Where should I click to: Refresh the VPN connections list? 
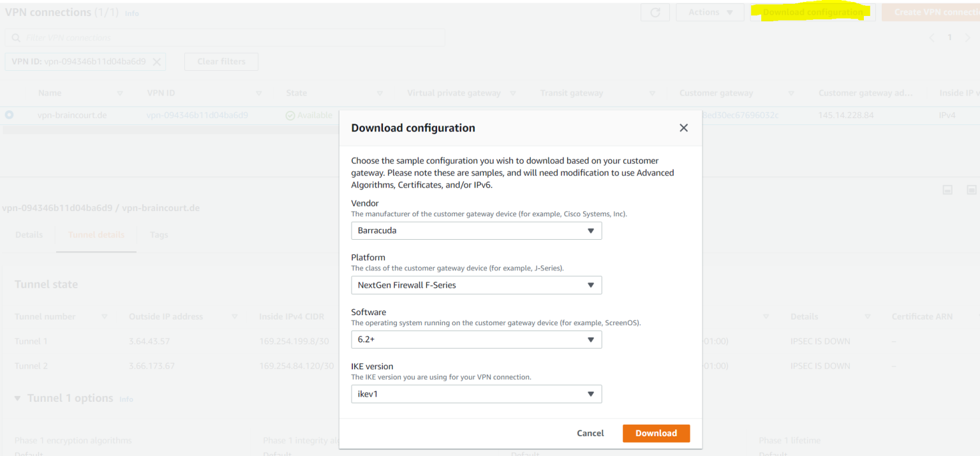(655, 11)
